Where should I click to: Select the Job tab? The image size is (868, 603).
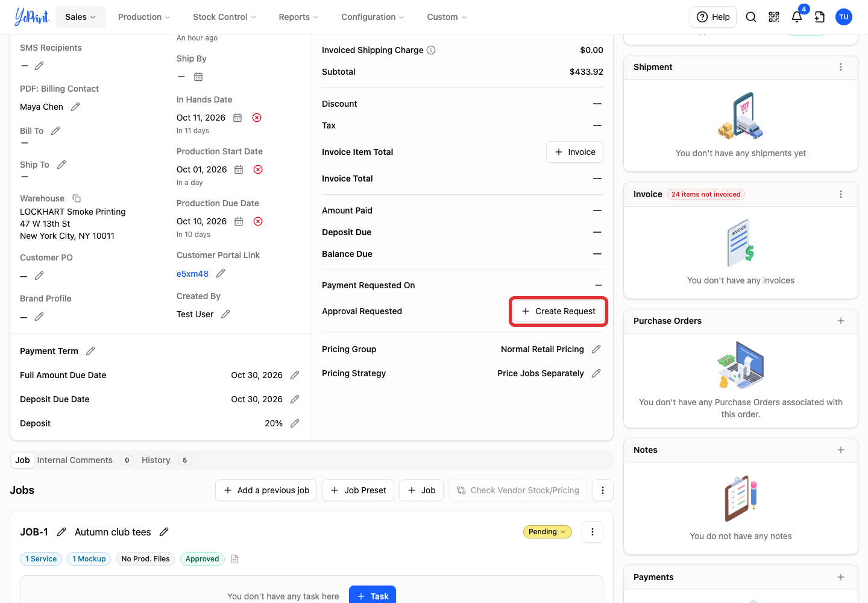pyautogui.click(x=22, y=460)
